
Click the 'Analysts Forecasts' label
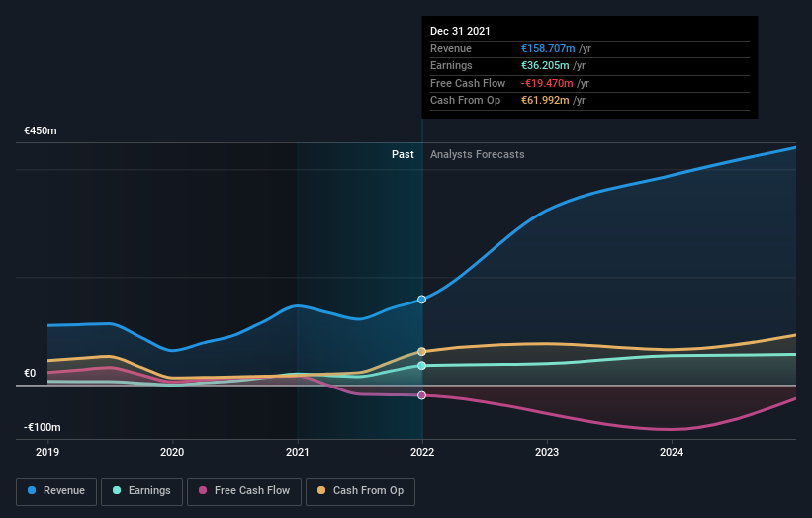click(478, 155)
